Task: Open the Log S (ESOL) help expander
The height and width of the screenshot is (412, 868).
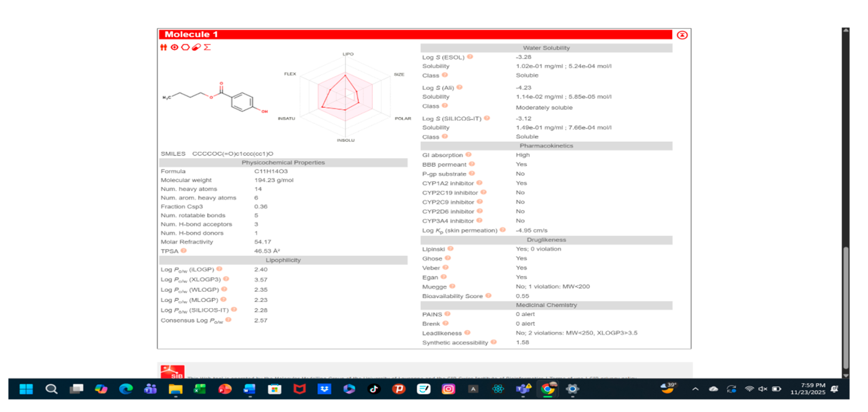Action: click(470, 57)
